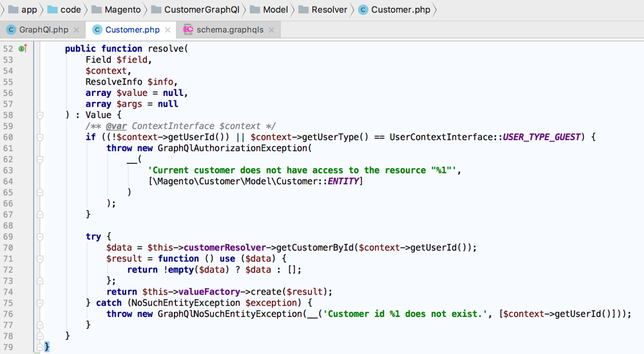
Task: Click the USER_TYPE_GUEST constant in the code
Action: (542, 137)
